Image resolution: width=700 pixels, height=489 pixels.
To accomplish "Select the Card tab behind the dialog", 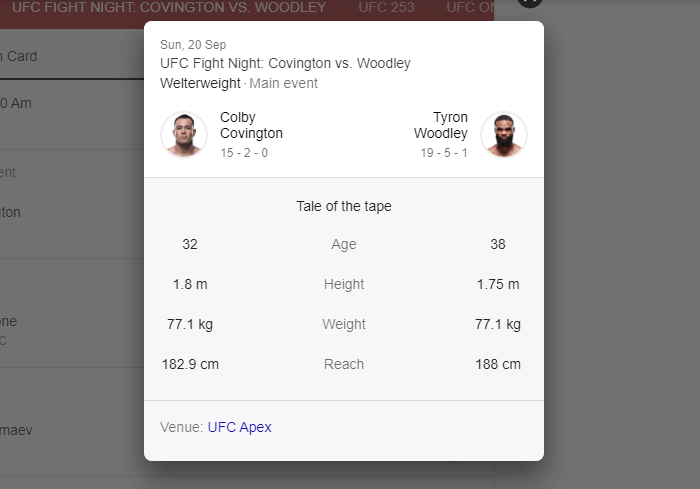I will tap(19, 56).
